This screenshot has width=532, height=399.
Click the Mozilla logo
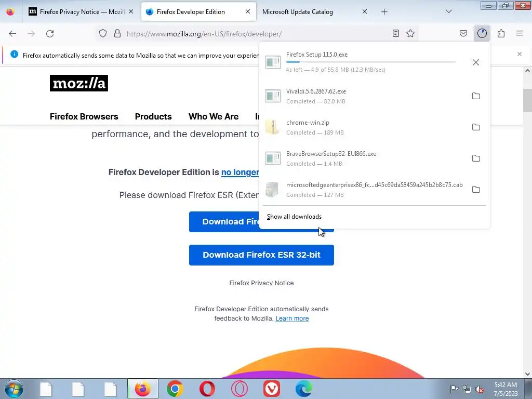coord(79,83)
